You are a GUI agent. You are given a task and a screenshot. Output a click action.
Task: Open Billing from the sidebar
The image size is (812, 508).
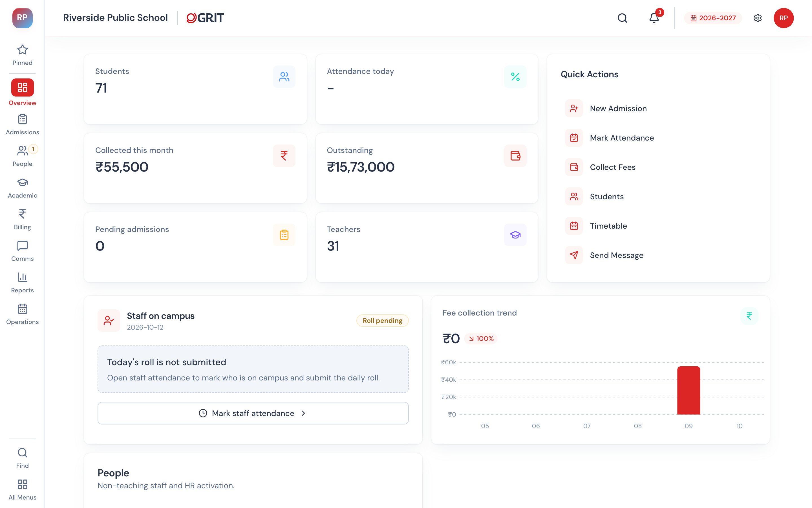tap(23, 219)
